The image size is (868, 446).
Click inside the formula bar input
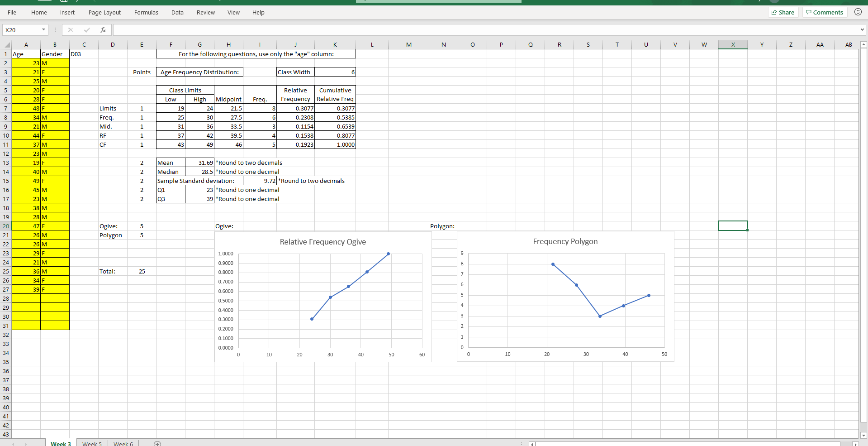tap(486, 30)
